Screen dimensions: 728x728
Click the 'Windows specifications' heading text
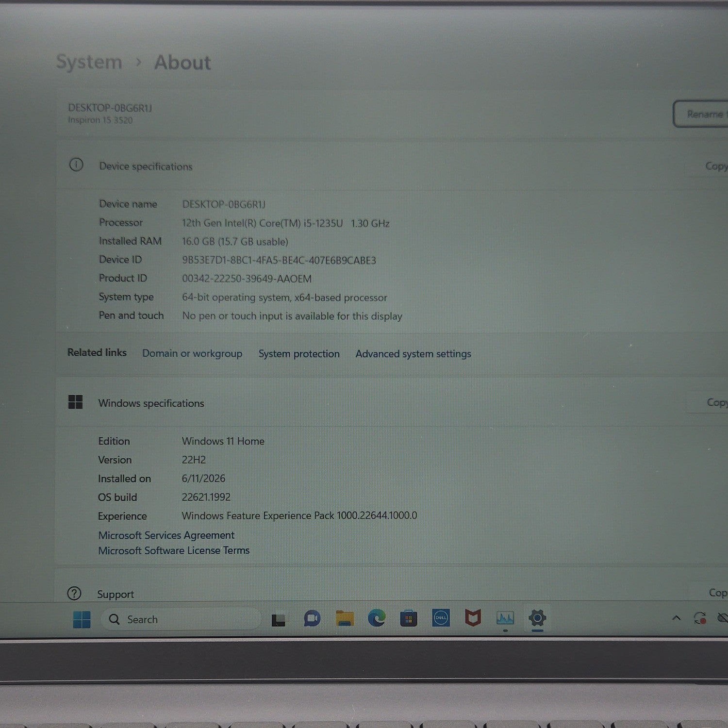pos(151,403)
